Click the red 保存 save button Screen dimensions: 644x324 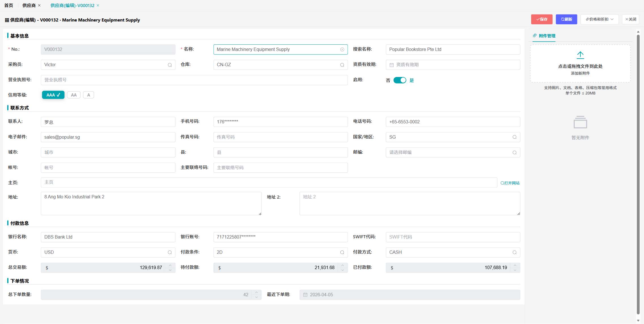point(542,19)
